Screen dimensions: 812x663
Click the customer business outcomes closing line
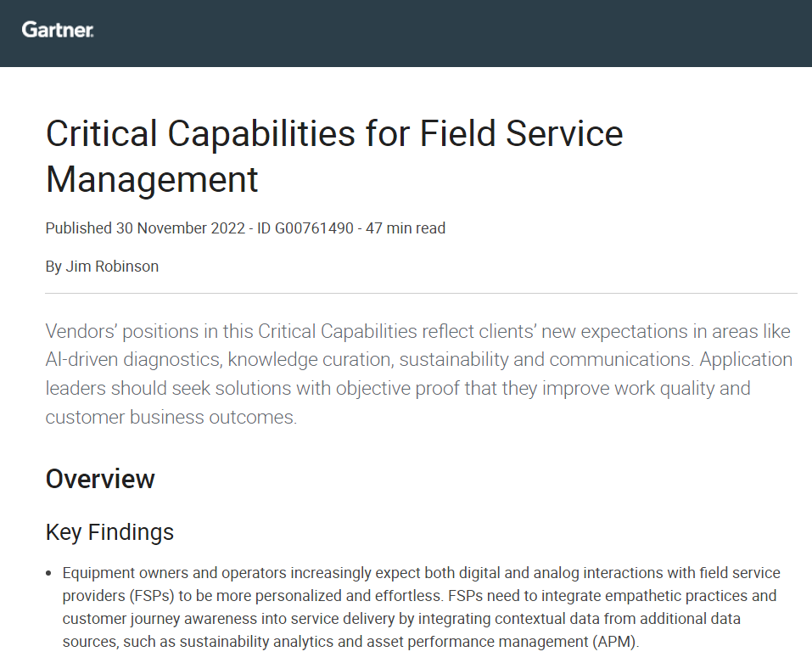coord(171,417)
